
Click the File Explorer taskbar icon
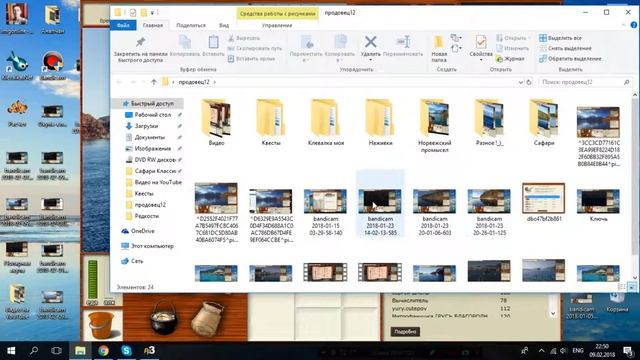pos(80,351)
